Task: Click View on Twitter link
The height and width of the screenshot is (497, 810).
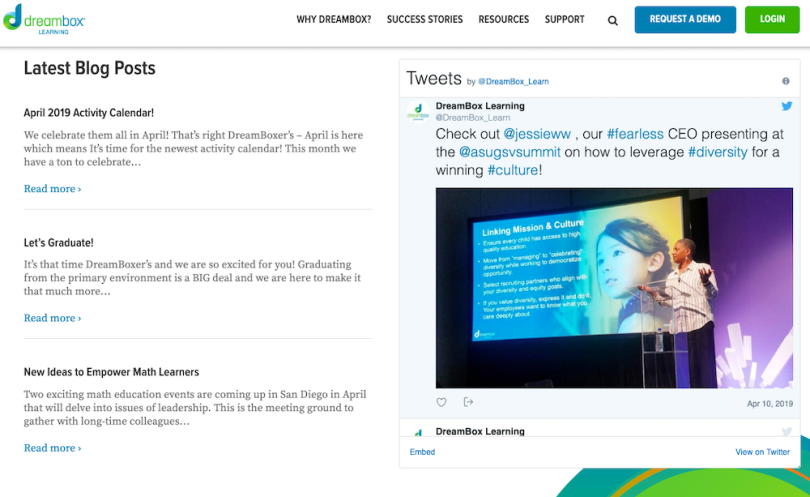Action: [x=762, y=452]
